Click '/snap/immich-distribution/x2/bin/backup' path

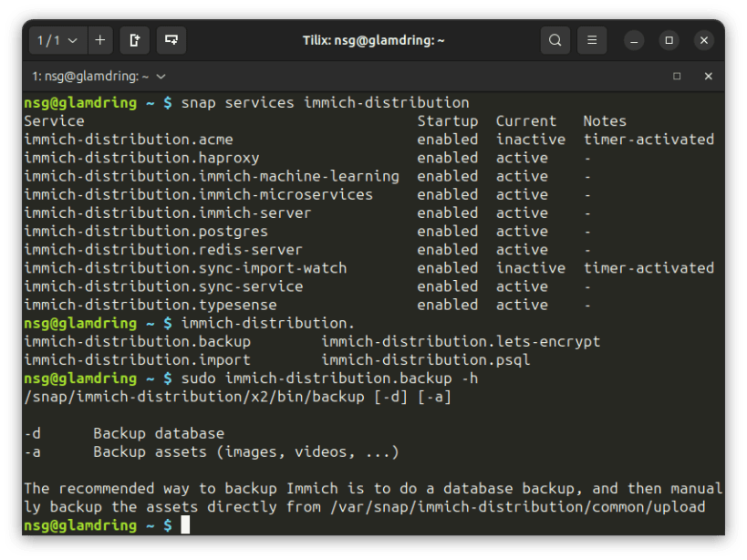coord(194,397)
